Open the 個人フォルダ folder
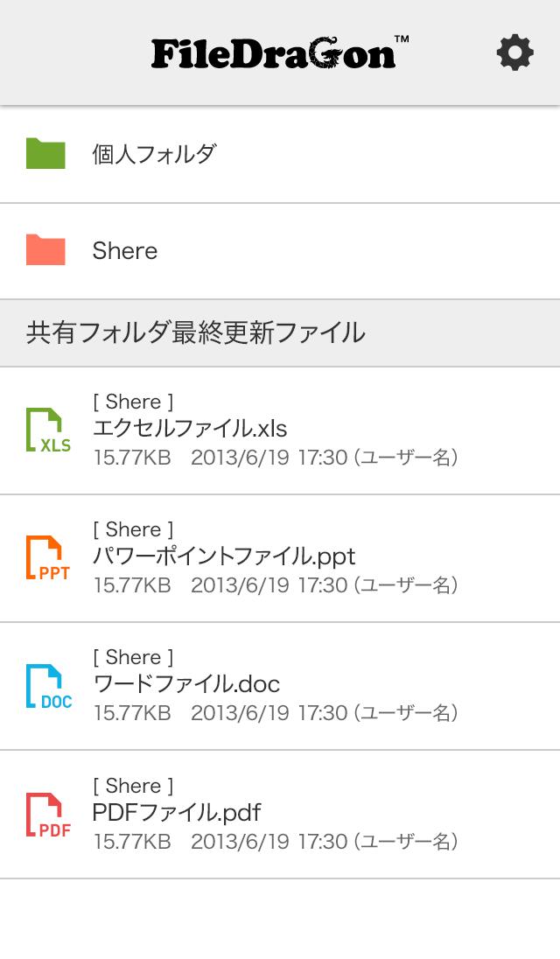Viewport: 560px width, 959px height. 154,154
